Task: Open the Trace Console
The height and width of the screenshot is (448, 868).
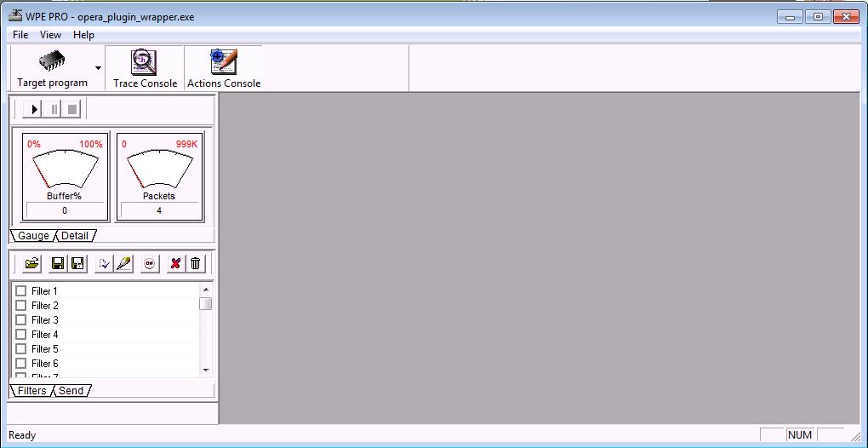Action: point(145,68)
